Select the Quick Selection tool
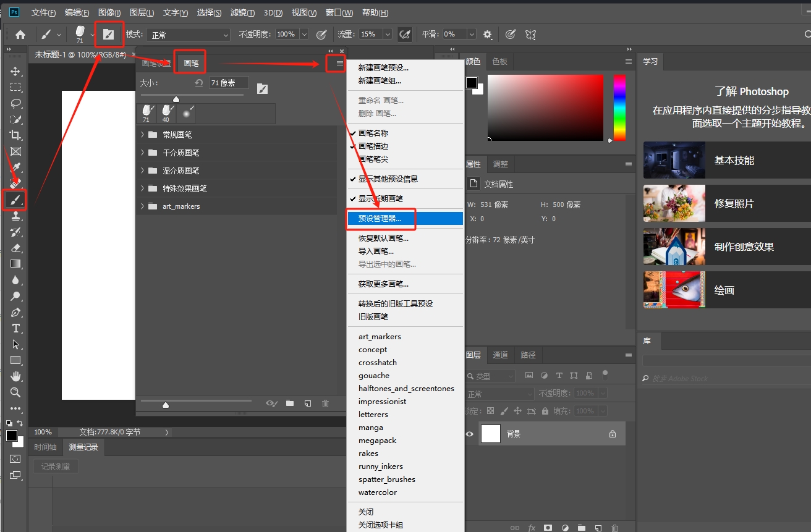 15,119
